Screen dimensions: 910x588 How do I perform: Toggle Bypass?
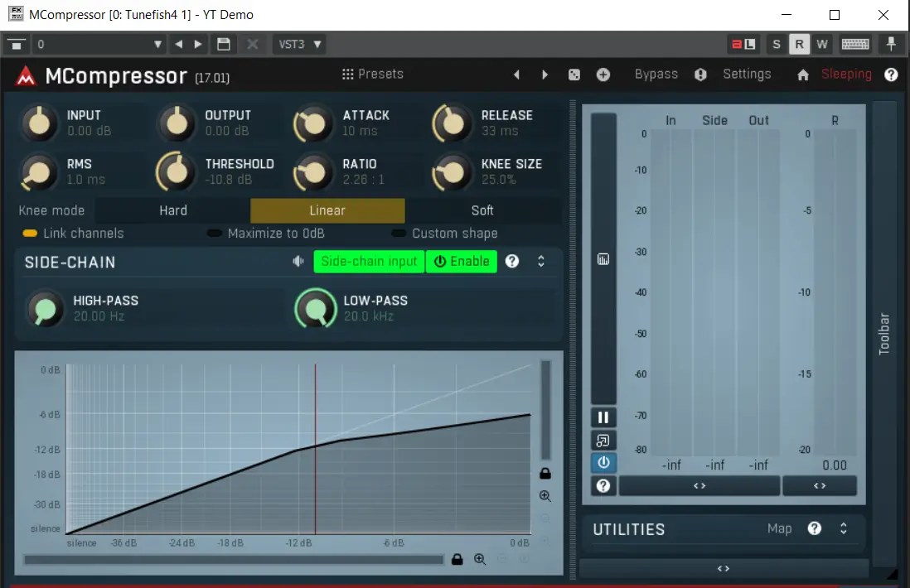[x=656, y=75]
